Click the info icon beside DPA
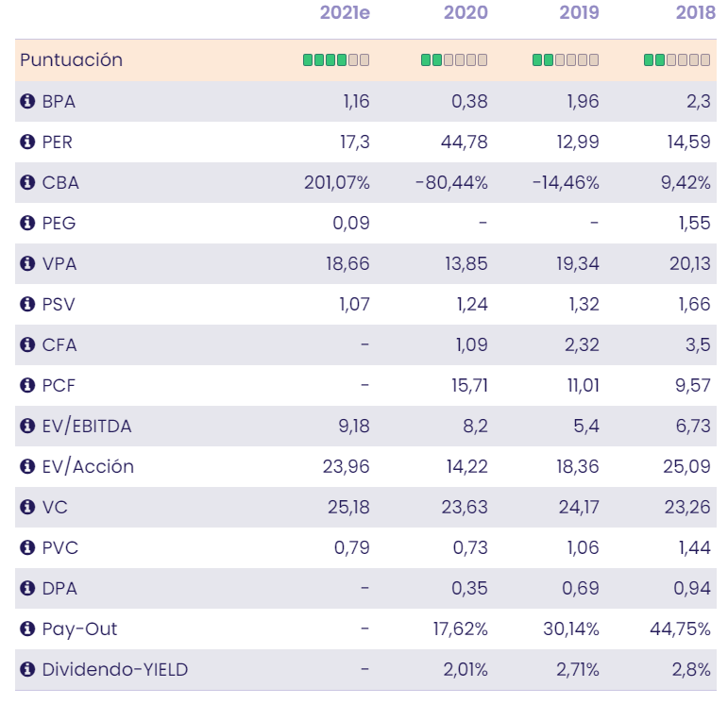728x704 pixels. pos(27,589)
